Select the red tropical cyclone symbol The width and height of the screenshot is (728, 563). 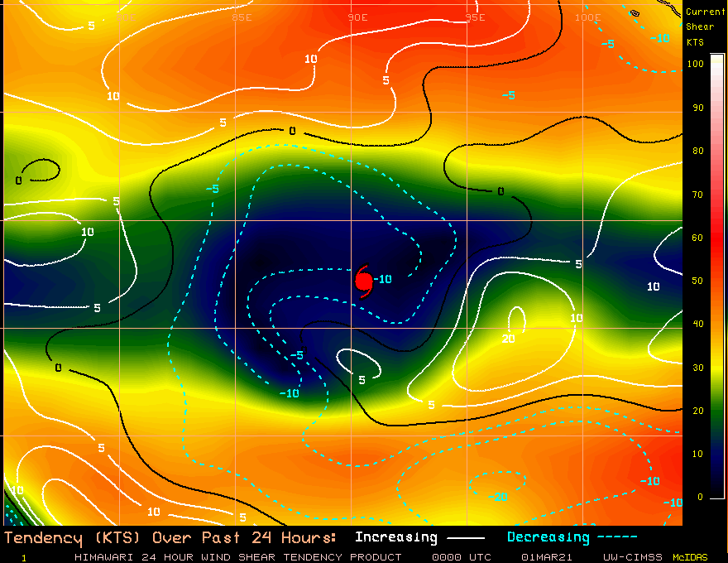coord(365,280)
